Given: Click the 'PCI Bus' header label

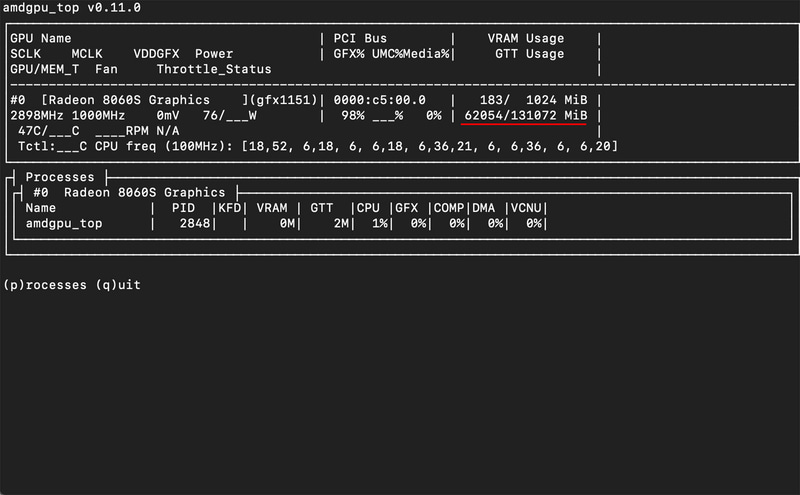Looking at the screenshot, I should tap(360, 38).
